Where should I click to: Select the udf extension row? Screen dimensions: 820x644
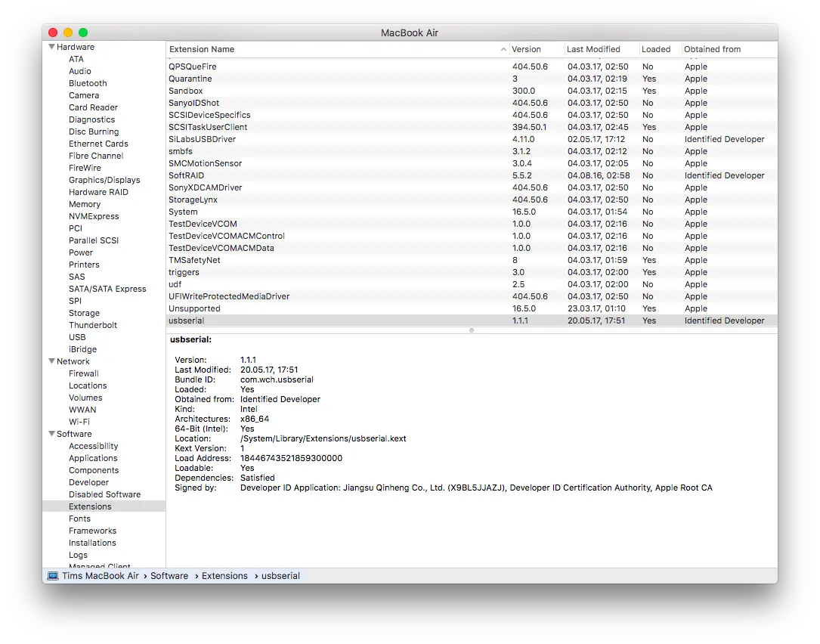[472, 284]
